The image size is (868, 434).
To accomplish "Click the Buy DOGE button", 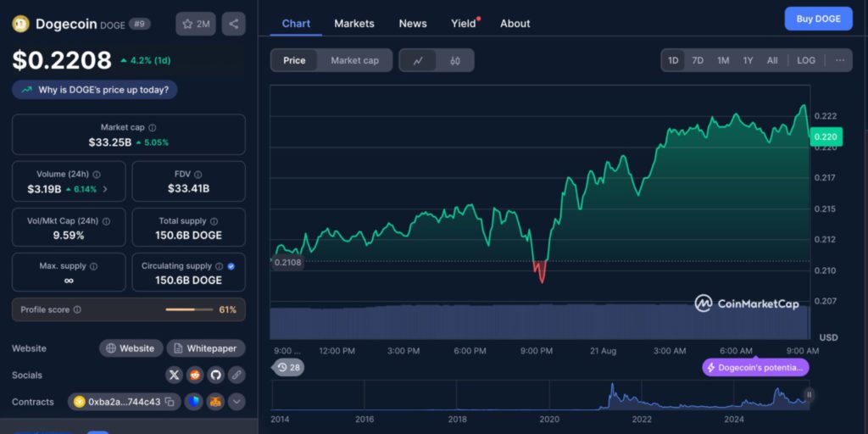I will [818, 19].
